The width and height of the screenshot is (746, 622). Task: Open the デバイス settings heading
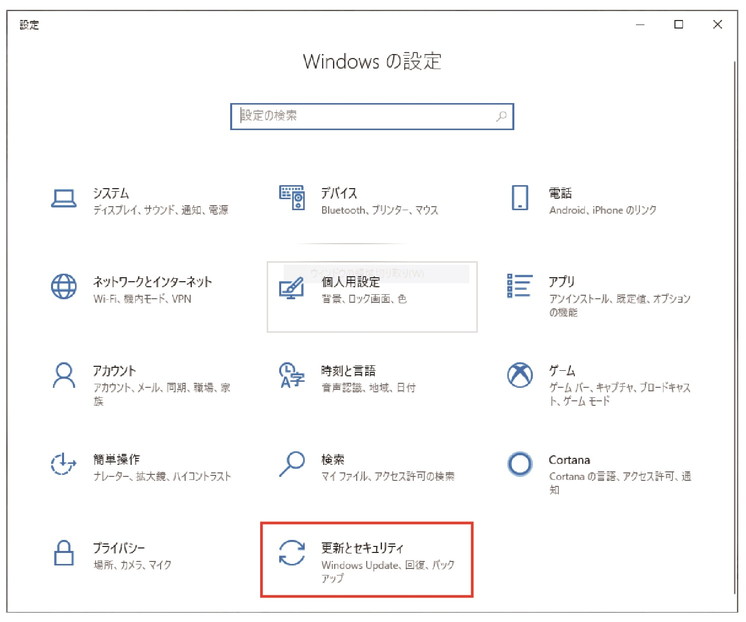pyautogui.click(x=339, y=193)
